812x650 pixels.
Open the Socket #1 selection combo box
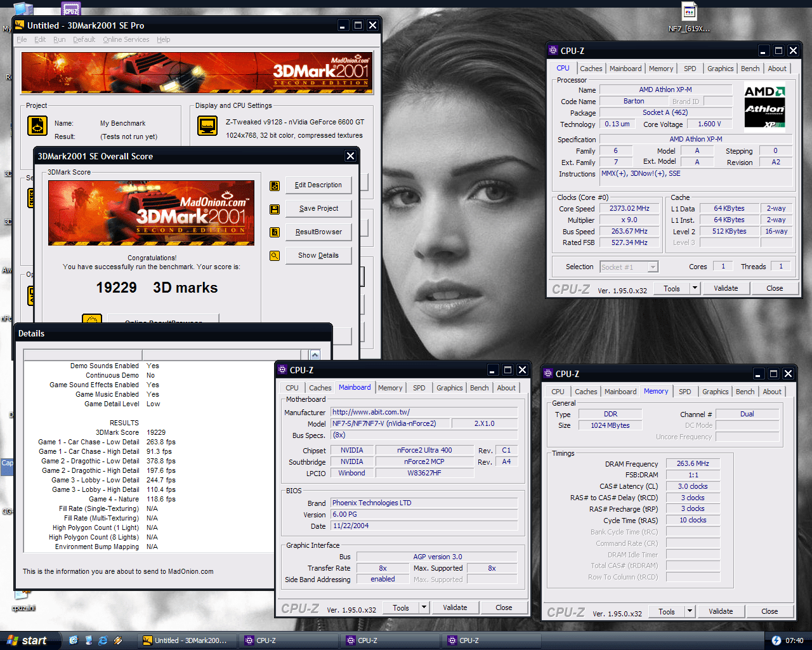coord(629,267)
